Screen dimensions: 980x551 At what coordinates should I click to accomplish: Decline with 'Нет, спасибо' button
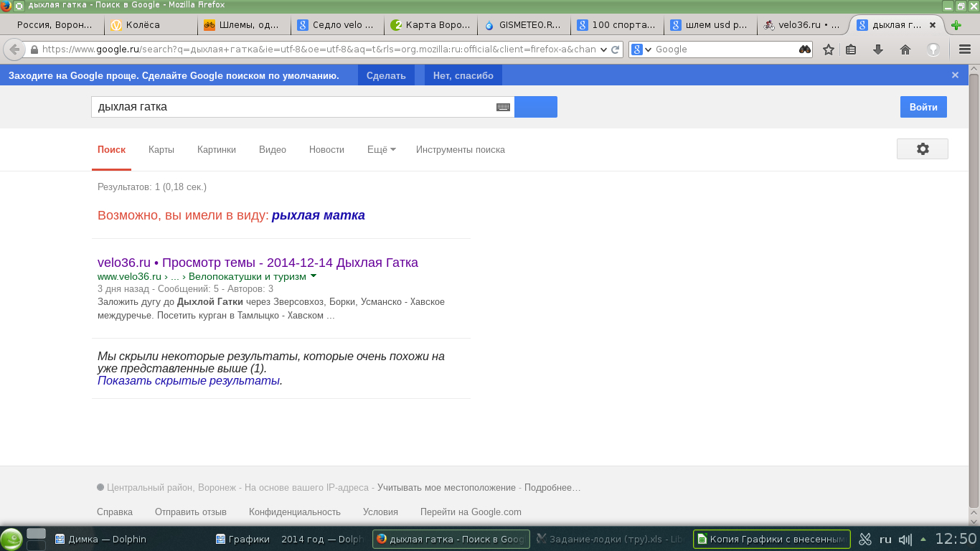463,75
